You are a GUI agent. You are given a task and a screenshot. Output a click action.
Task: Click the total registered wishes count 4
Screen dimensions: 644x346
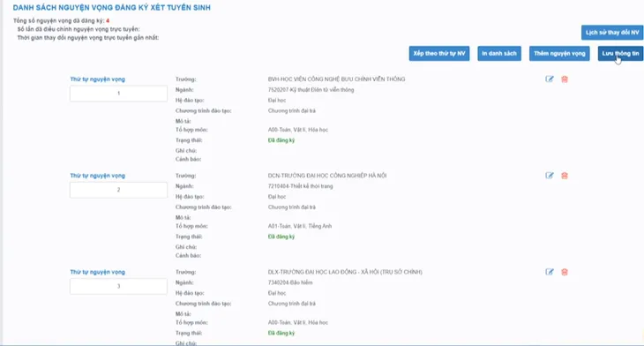tap(108, 20)
